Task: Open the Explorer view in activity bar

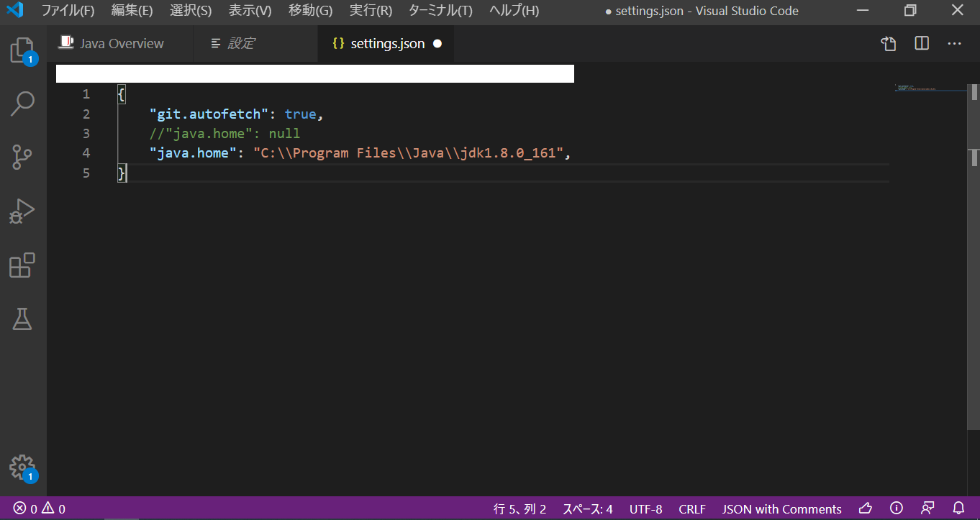Action: coord(23,50)
